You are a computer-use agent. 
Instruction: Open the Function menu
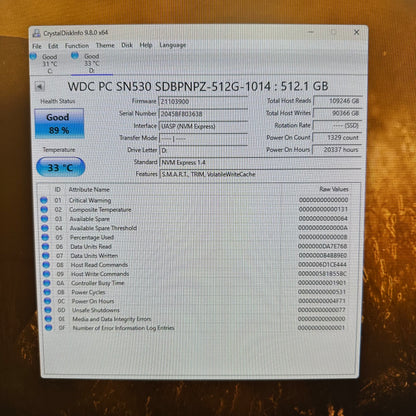[77, 46]
